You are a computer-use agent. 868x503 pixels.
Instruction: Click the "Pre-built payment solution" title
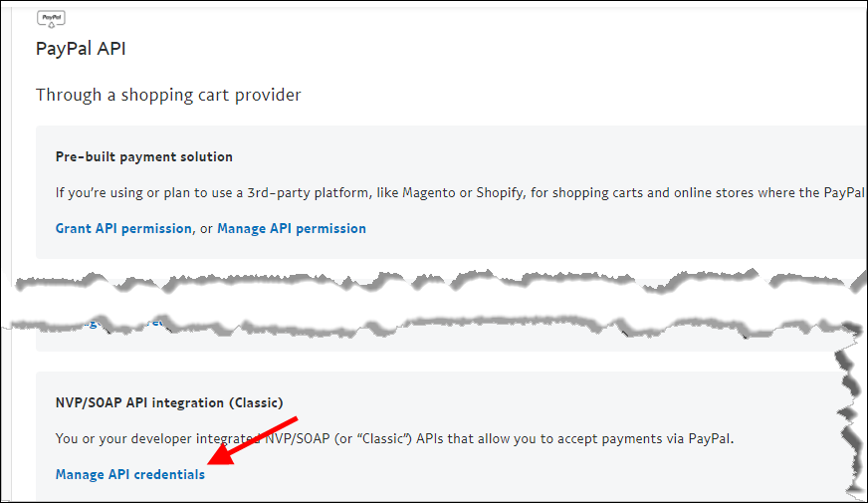(x=144, y=156)
